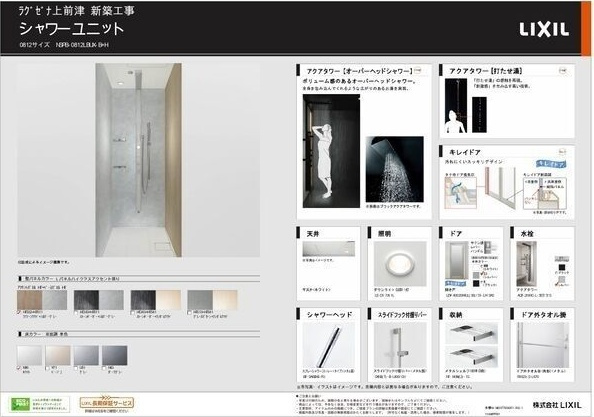This screenshot has height=417, width=594.
Task: Select the white floor color swatch
Action: click(30, 355)
